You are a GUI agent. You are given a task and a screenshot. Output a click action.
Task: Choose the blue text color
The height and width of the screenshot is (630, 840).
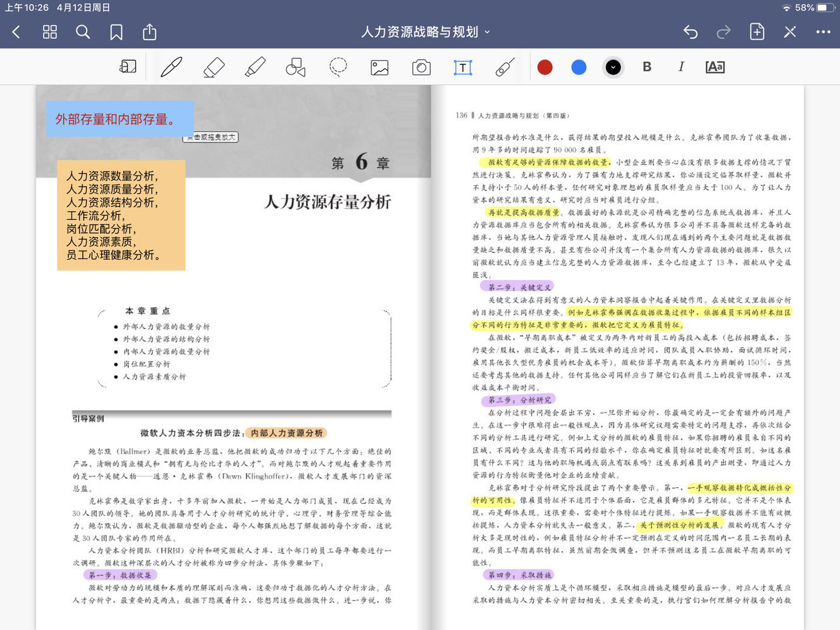(579, 68)
